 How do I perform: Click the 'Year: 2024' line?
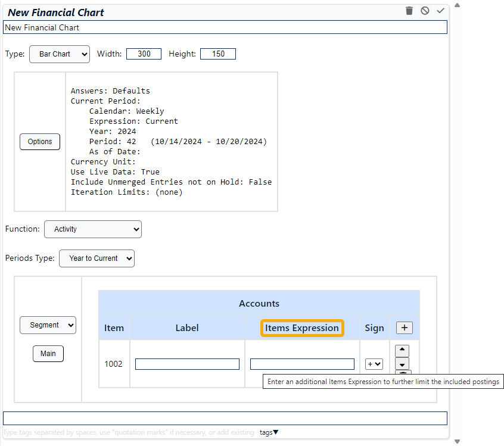point(113,132)
